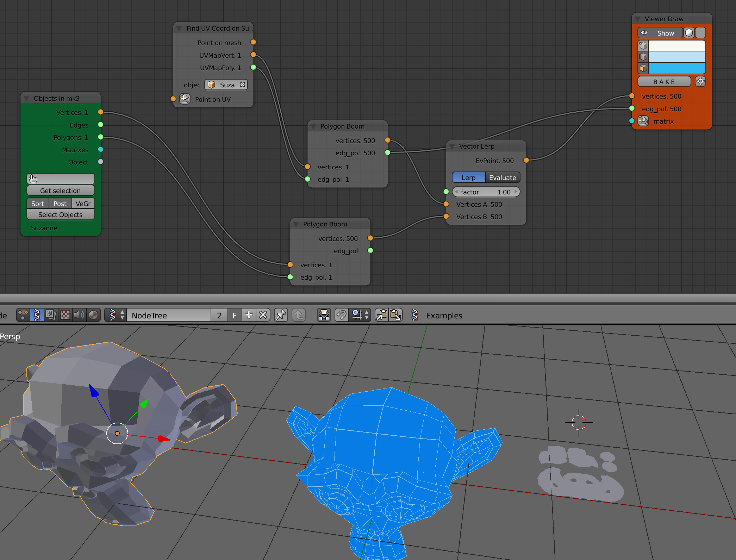Select the Texture node tree type icon
This screenshot has width=736, height=560.
click(x=65, y=315)
